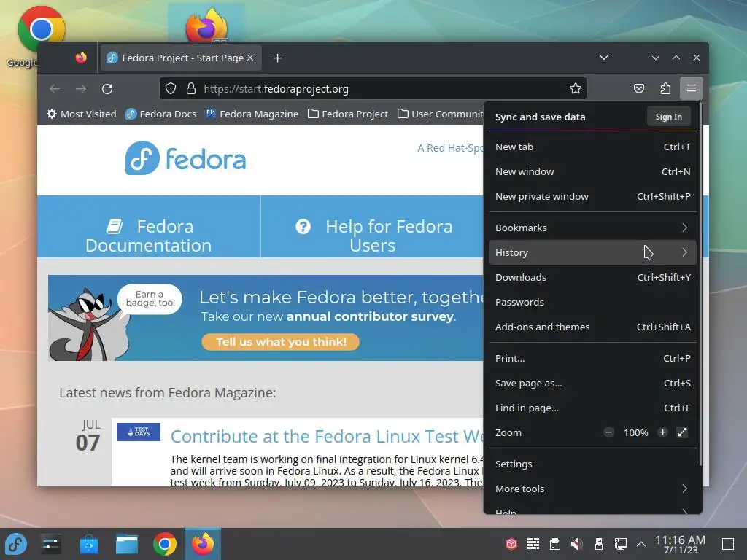Toggle muted volume tray icon
This screenshot has height=560, width=747.
576,544
